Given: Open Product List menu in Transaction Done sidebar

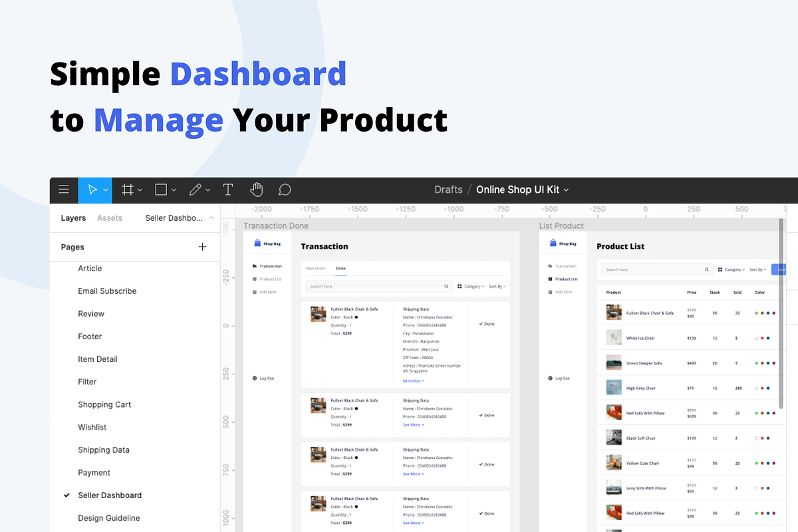Looking at the screenshot, I should 267,279.
